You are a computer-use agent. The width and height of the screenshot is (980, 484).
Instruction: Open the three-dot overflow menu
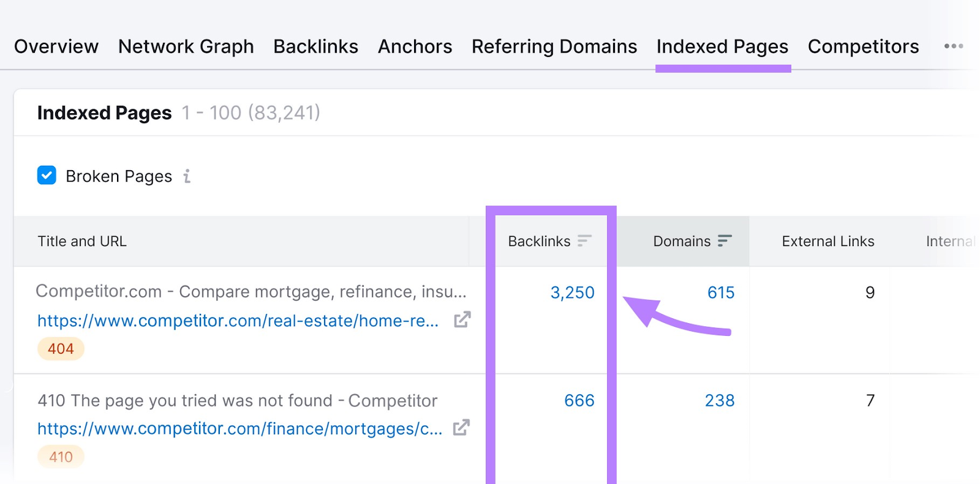953,46
